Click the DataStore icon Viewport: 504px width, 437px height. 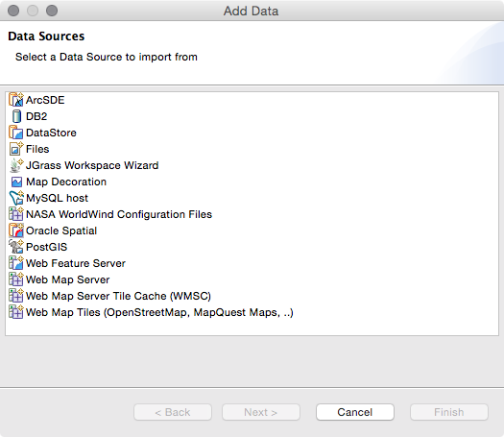point(16,133)
